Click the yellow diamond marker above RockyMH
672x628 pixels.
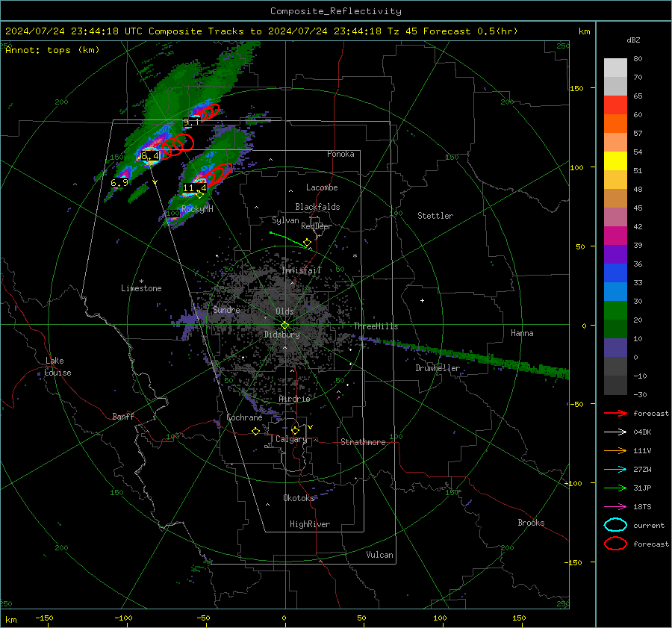199,195
